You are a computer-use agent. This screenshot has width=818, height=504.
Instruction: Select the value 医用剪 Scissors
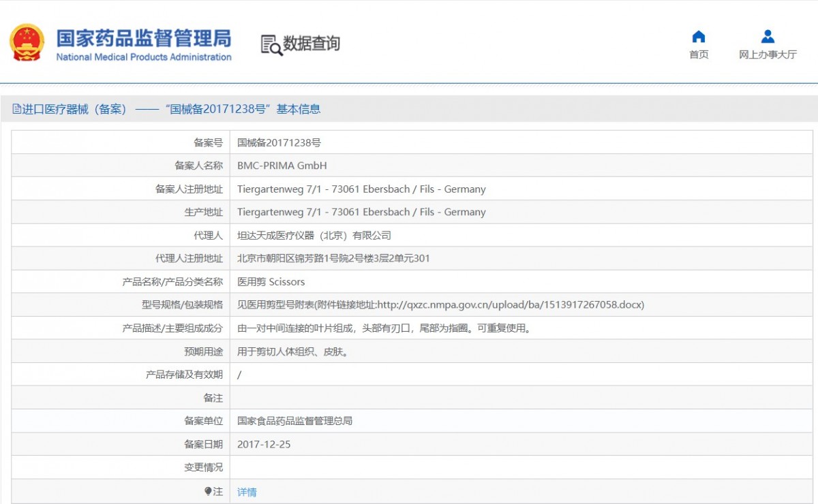(x=271, y=282)
